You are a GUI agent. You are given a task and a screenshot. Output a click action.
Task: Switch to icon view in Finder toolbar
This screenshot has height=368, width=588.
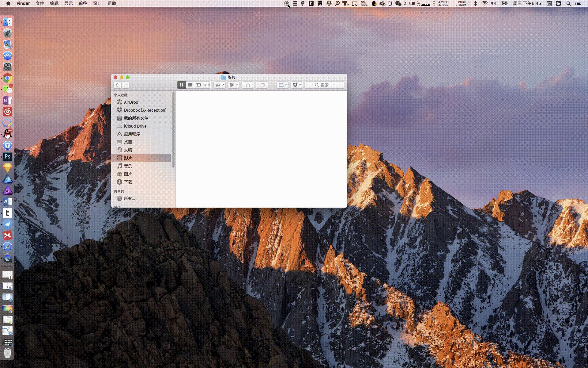click(181, 85)
